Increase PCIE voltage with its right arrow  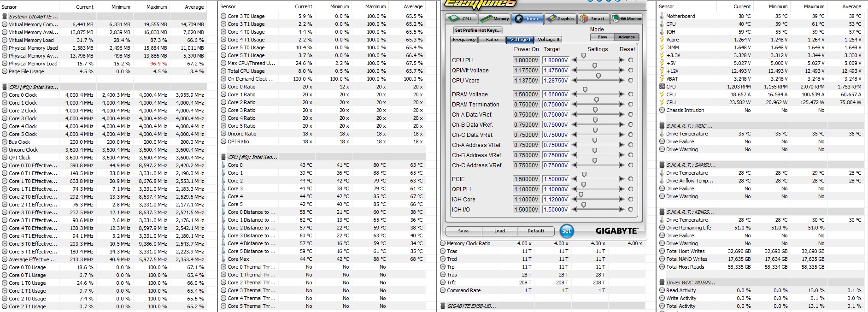pyautogui.click(x=622, y=179)
